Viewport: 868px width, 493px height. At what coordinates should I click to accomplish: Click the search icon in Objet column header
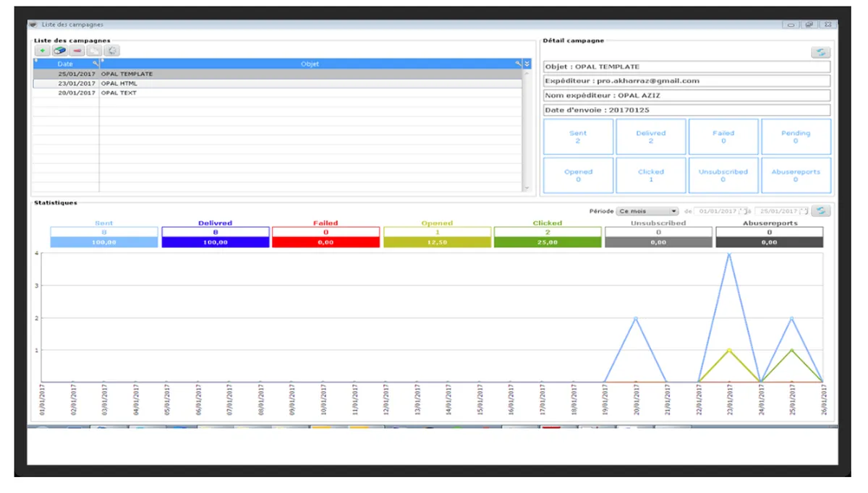tap(518, 64)
